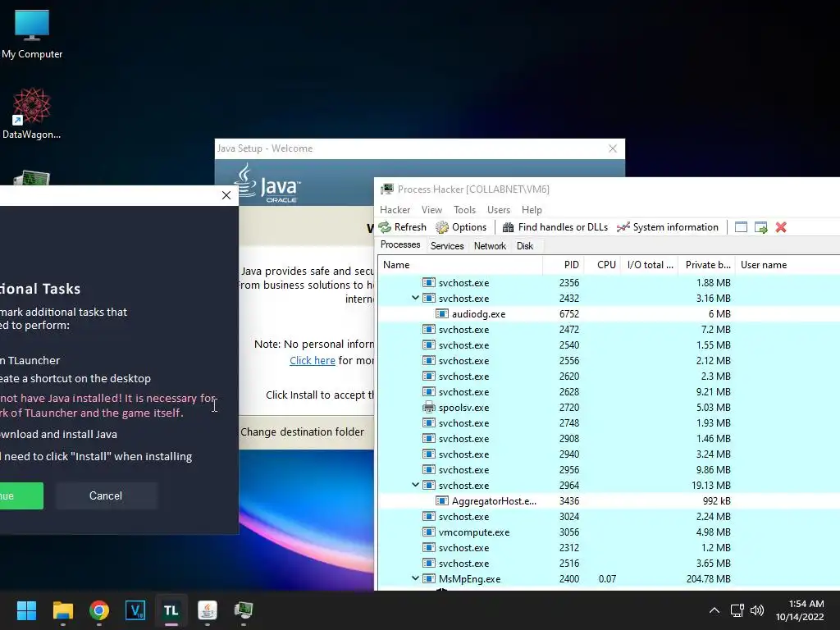Click the Refresh toolbar button in Process Hacker
840x630 pixels.
tap(402, 227)
